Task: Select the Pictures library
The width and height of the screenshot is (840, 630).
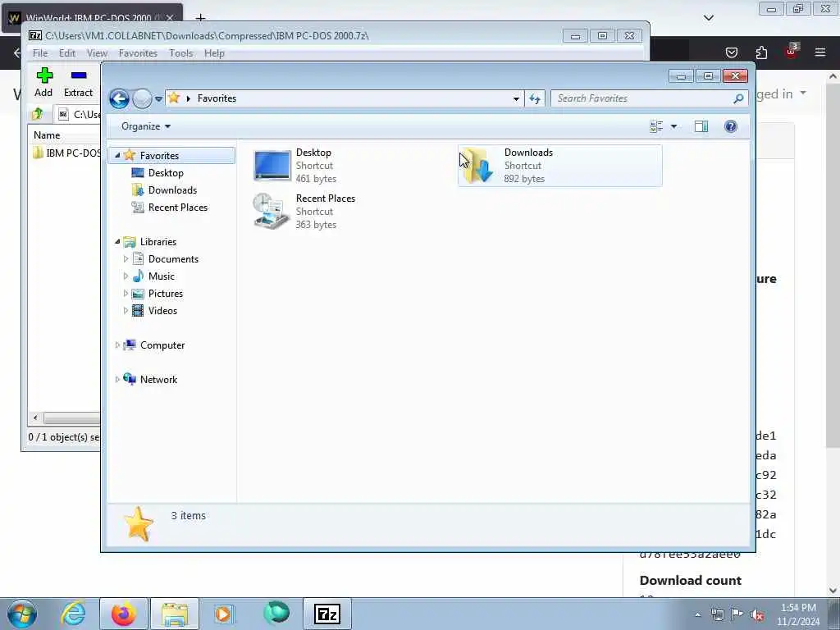Action: [x=166, y=294]
